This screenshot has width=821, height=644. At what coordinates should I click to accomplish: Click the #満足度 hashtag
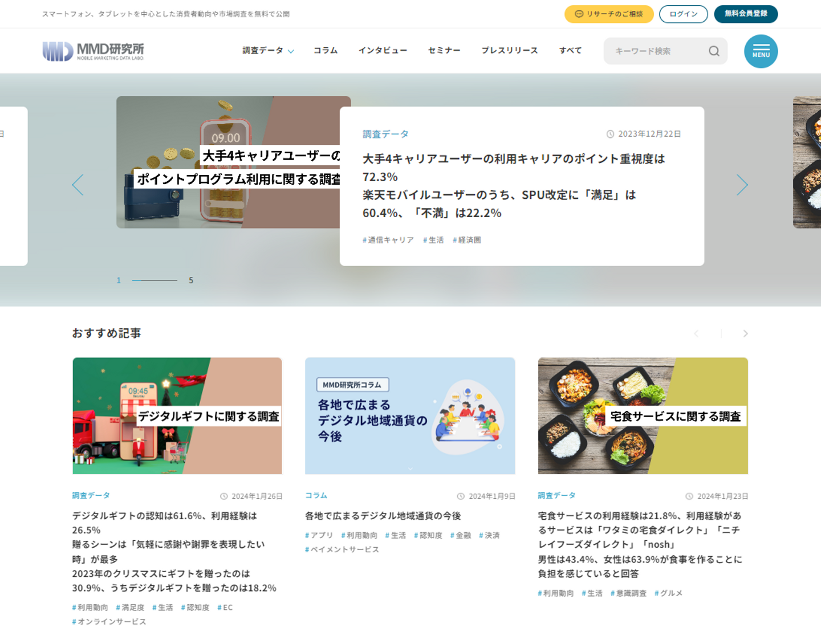coord(130,608)
